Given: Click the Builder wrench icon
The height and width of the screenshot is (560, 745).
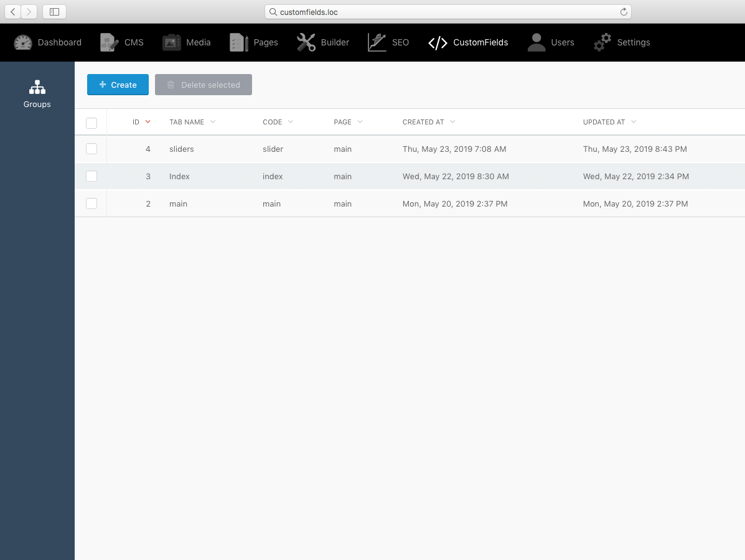Looking at the screenshot, I should point(306,42).
